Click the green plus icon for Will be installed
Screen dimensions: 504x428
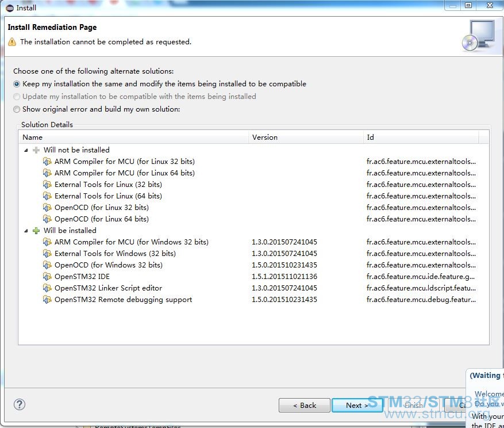coord(36,231)
